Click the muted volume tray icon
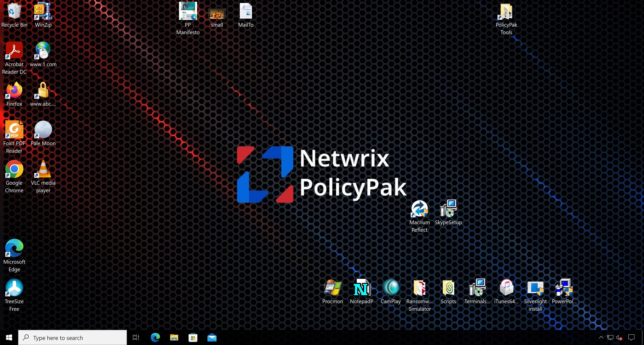 pyautogui.click(x=619, y=337)
